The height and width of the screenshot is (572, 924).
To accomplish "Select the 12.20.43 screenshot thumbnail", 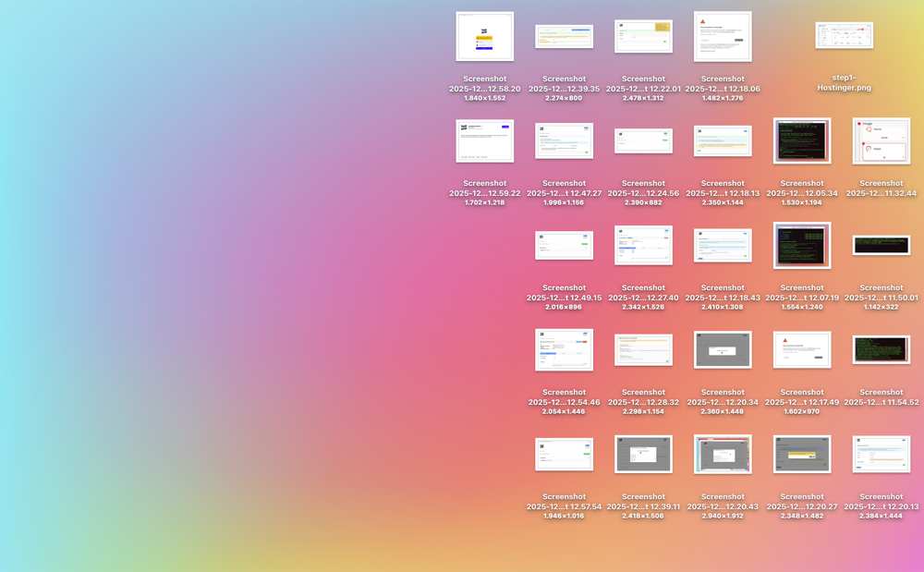I will click(x=723, y=454).
